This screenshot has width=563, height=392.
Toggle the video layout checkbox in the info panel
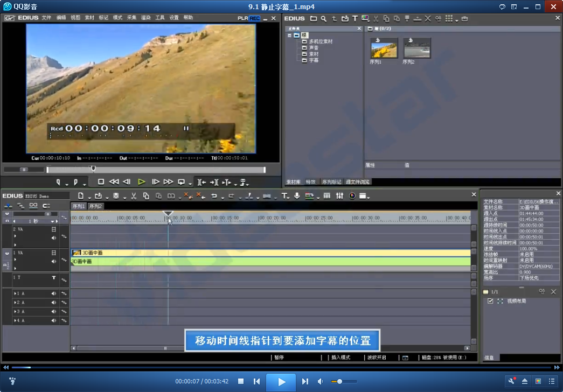(490, 301)
